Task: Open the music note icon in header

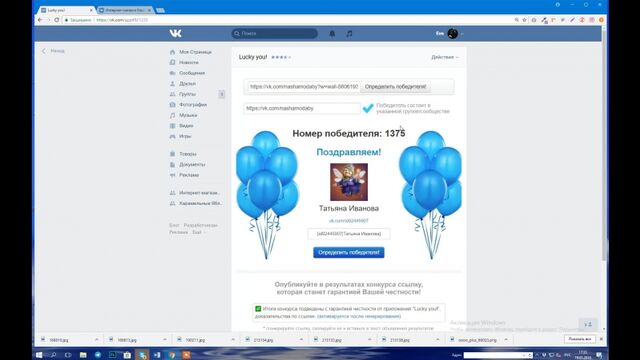Action: (349, 33)
